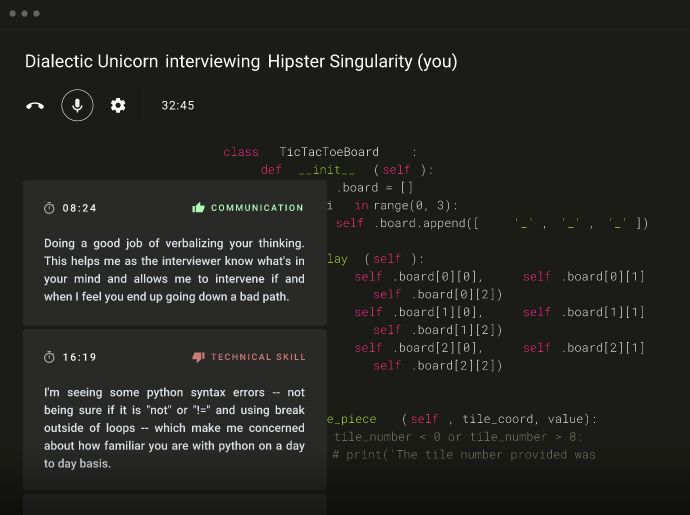
Task: Click the self.board[1][2]) code line
Action: (437, 330)
